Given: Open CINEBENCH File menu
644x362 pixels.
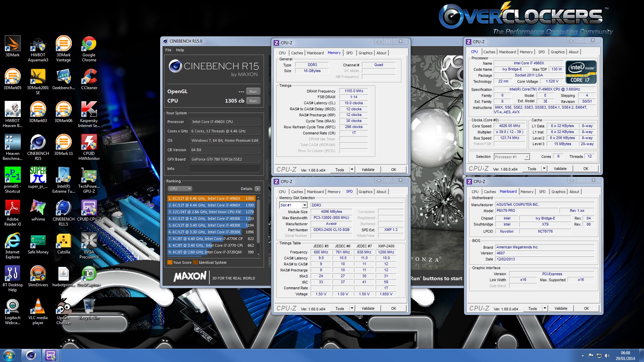Looking at the screenshot, I should [x=168, y=50].
